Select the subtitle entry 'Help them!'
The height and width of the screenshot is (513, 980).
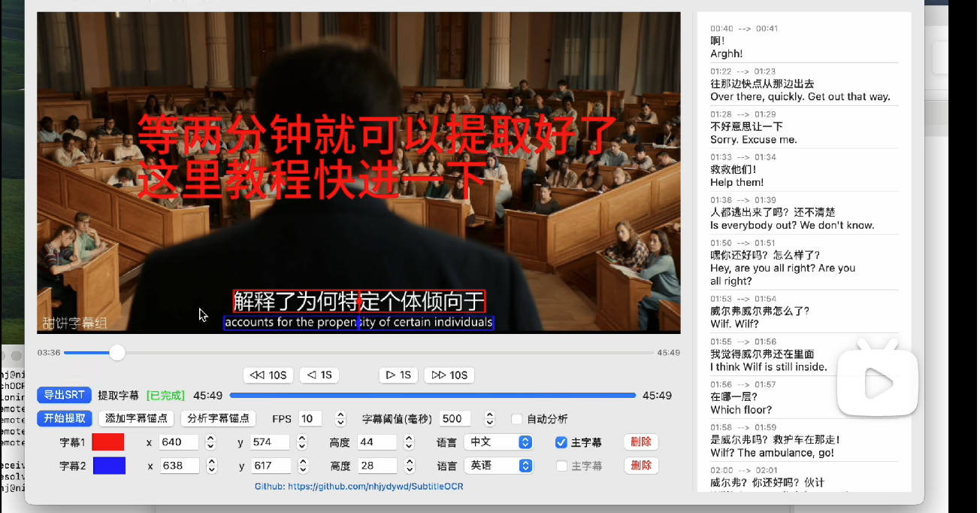pos(737,183)
